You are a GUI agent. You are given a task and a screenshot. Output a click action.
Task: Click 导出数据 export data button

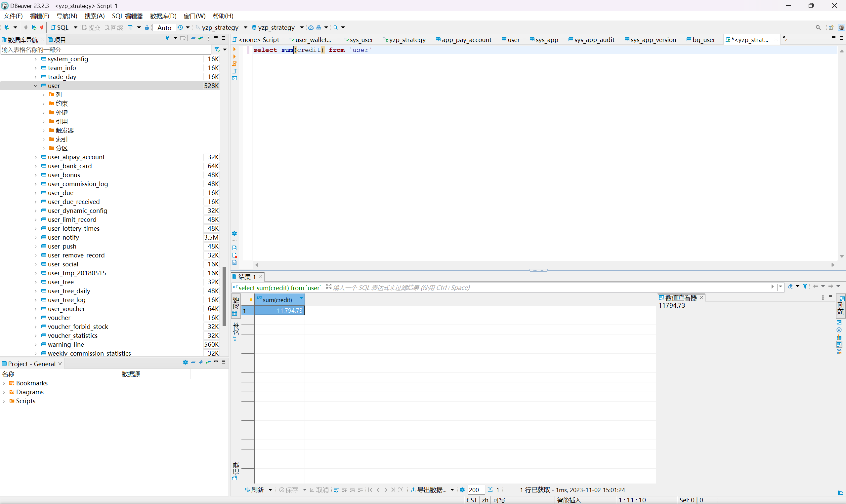click(429, 490)
